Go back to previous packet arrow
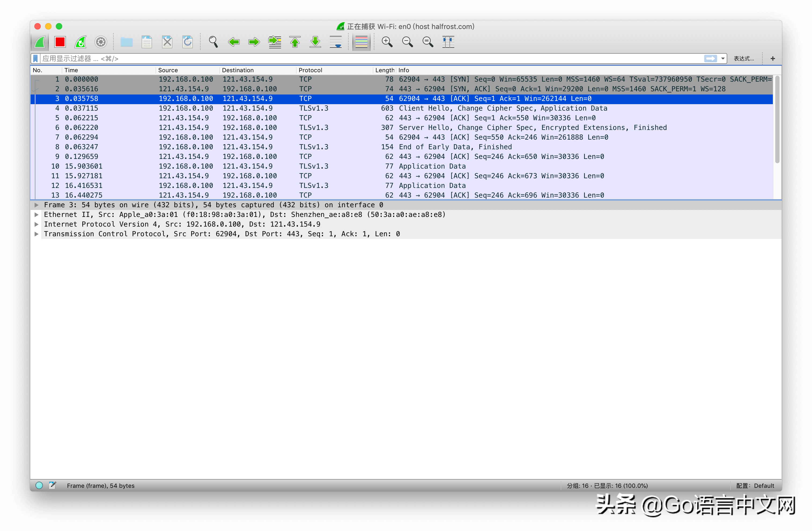The height and width of the screenshot is (531, 812). click(234, 42)
